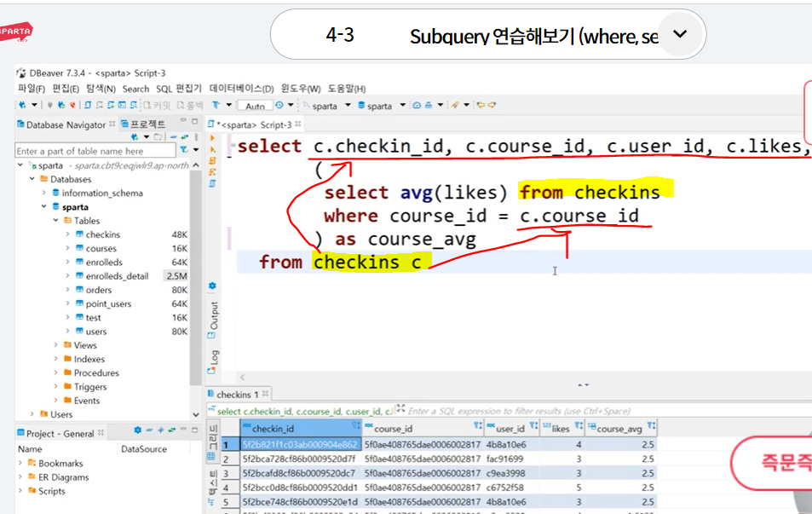Click the navigator vertical scrollbar
The height and width of the screenshot is (514, 812).
(x=195, y=280)
